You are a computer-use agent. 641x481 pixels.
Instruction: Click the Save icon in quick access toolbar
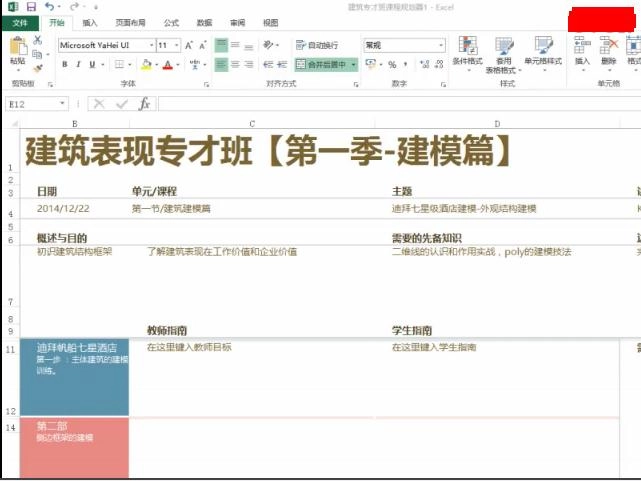coord(30,7)
